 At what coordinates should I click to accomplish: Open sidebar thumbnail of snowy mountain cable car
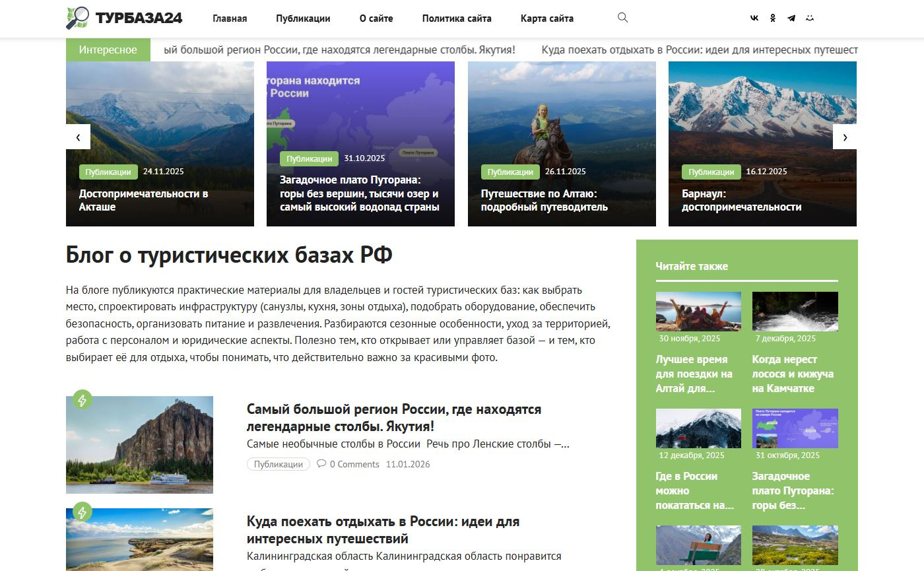coord(698,428)
